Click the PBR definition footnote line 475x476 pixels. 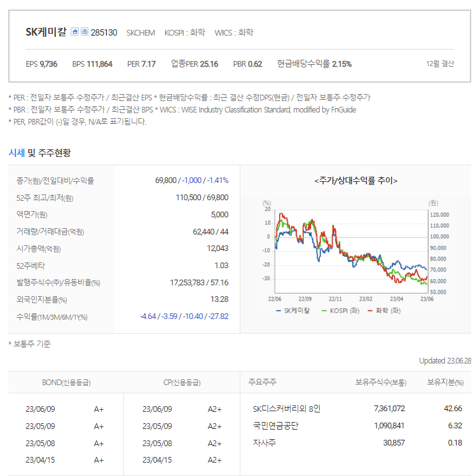coord(182,109)
